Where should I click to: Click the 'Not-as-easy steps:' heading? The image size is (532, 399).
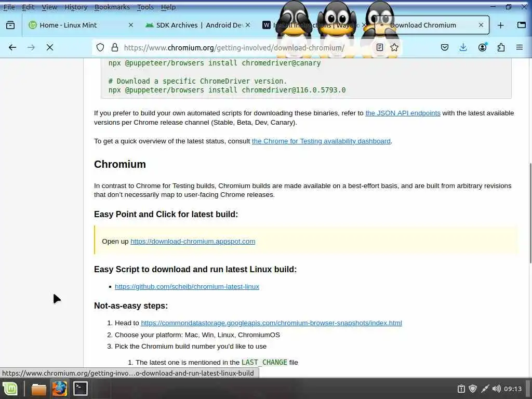pyautogui.click(x=131, y=305)
